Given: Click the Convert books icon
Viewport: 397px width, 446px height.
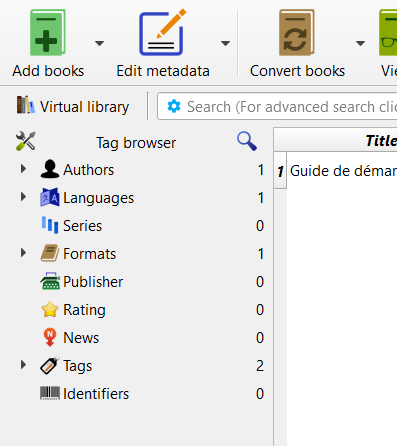Looking at the screenshot, I should (296, 32).
